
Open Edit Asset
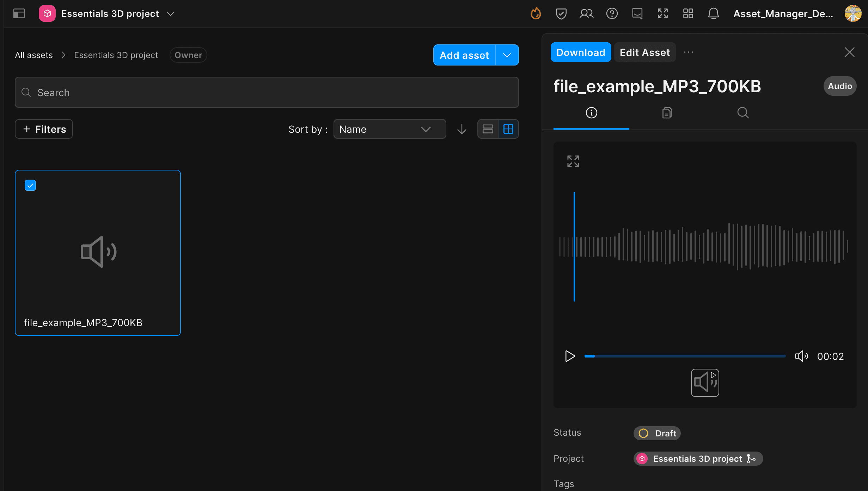pyautogui.click(x=645, y=52)
